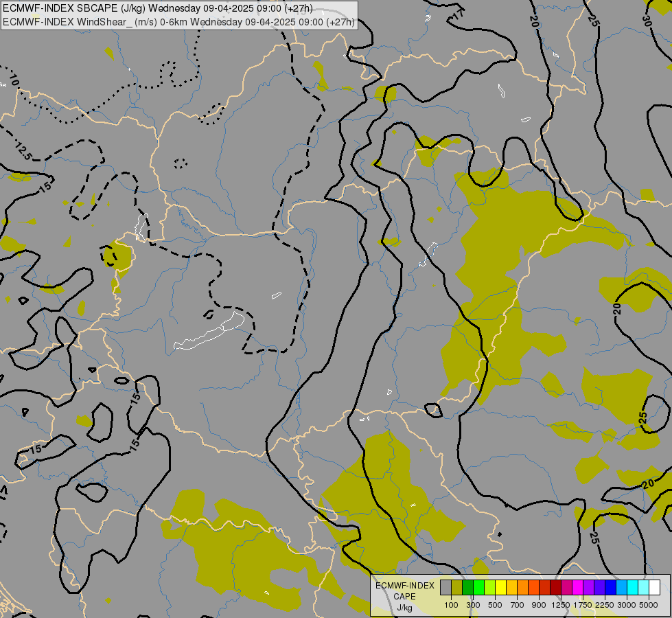Click the SBCAPE title line
Viewport: 672px width, 618px height.
(x=158, y=8)
